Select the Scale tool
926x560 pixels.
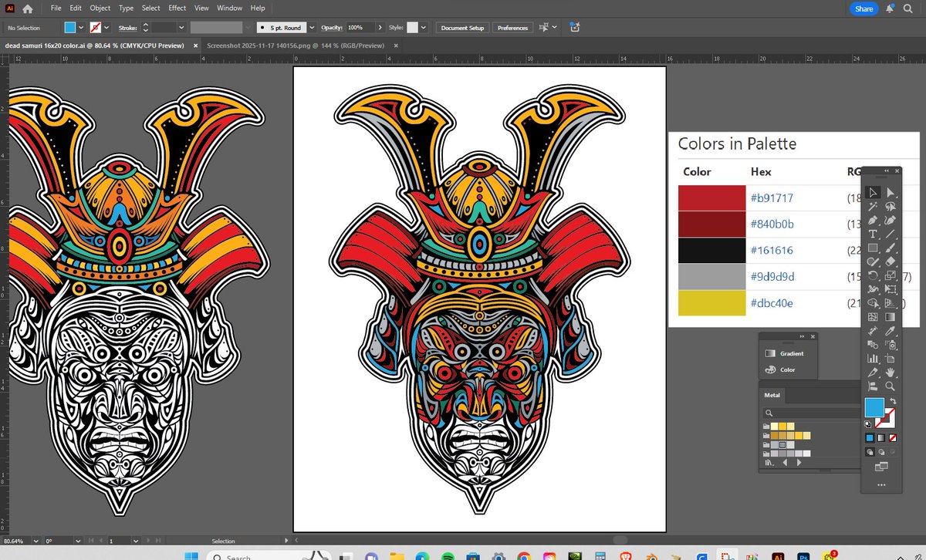point(891,275)
